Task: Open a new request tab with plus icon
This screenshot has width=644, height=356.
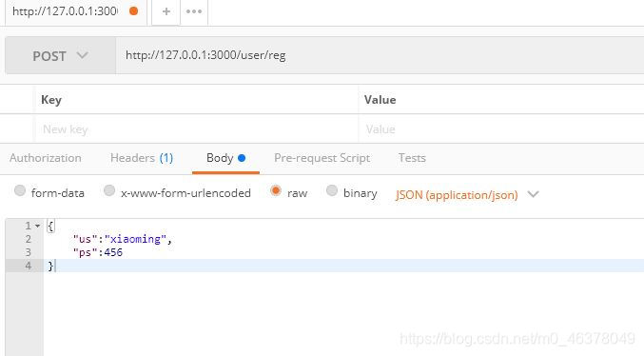Action: 166,11
